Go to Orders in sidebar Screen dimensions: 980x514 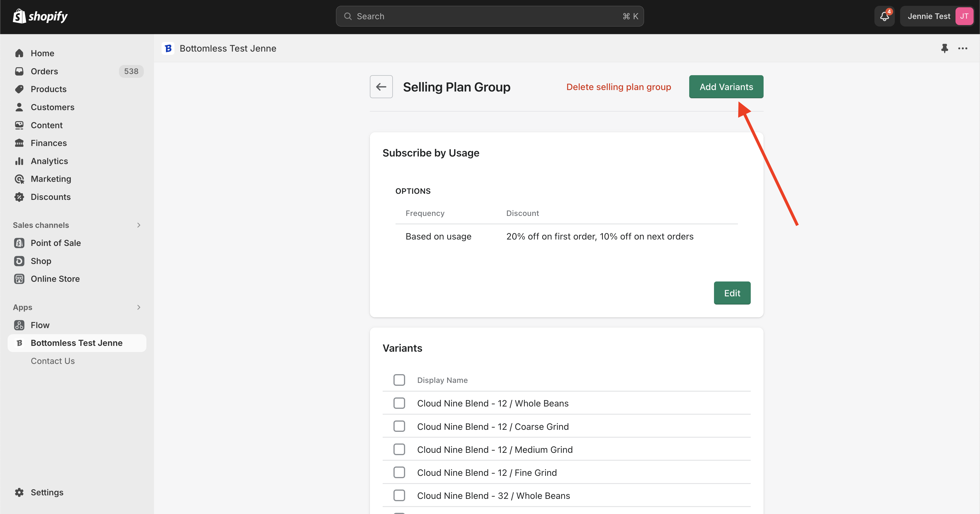[45, 71]
